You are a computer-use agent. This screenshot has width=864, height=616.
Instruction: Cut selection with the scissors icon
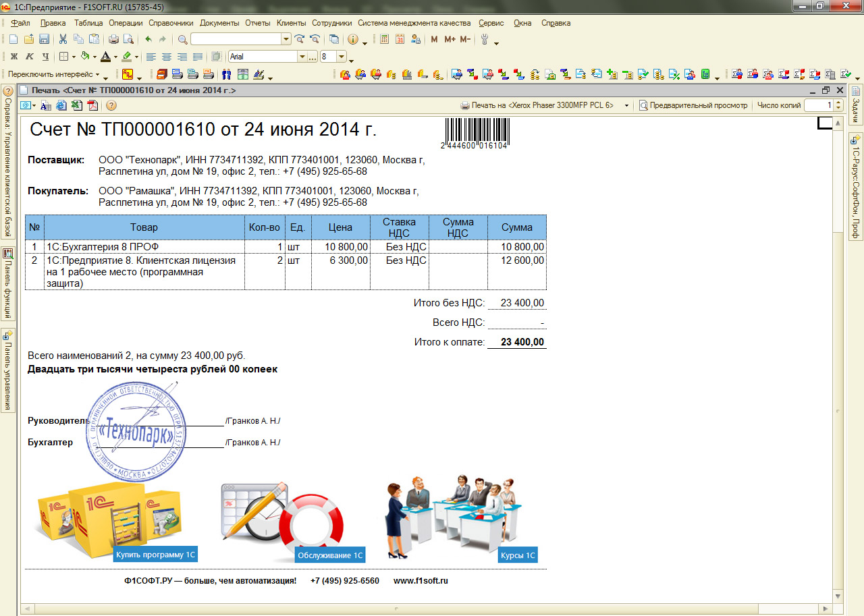point(63,39)
